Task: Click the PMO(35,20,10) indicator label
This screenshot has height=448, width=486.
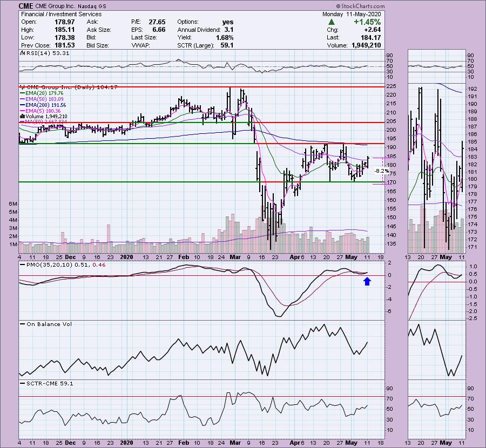Action: [50, 265]
